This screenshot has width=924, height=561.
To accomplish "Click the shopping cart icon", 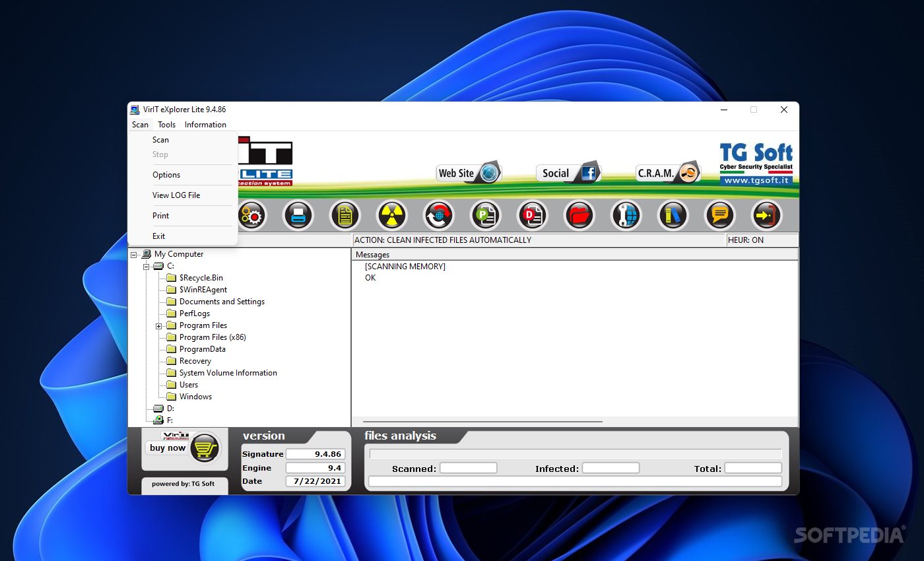I will point(205,448).
